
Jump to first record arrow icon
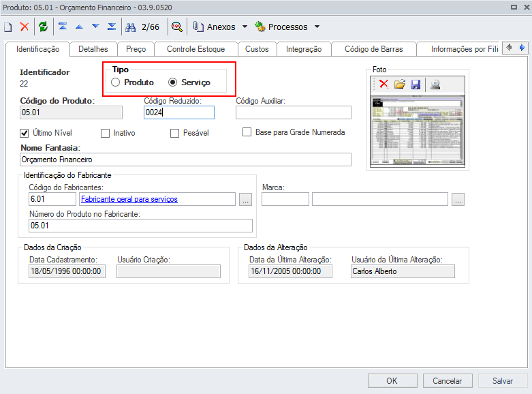63,26
